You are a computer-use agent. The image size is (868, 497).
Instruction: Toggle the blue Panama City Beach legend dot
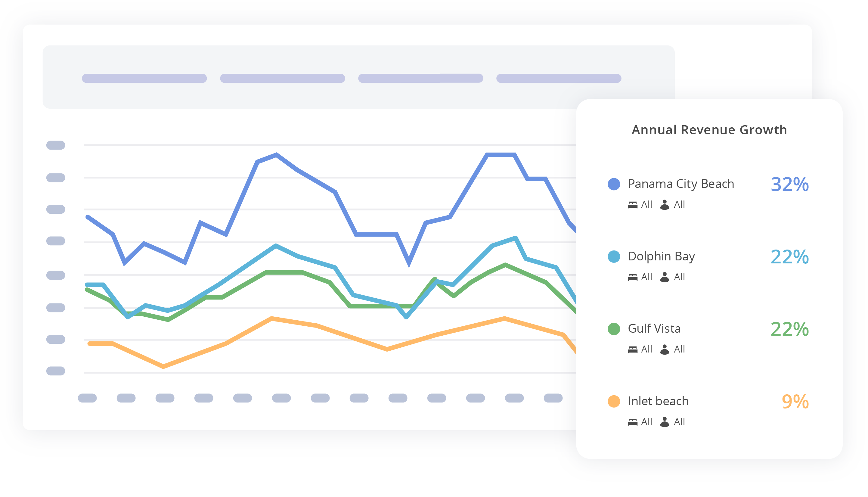click(614, 184)
